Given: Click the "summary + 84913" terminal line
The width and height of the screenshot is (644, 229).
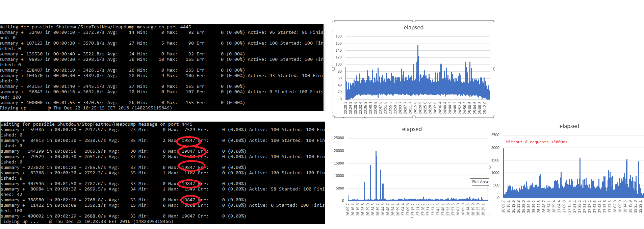Looking at the screenshot, I should pyautogui.click(x=163, y=141).
